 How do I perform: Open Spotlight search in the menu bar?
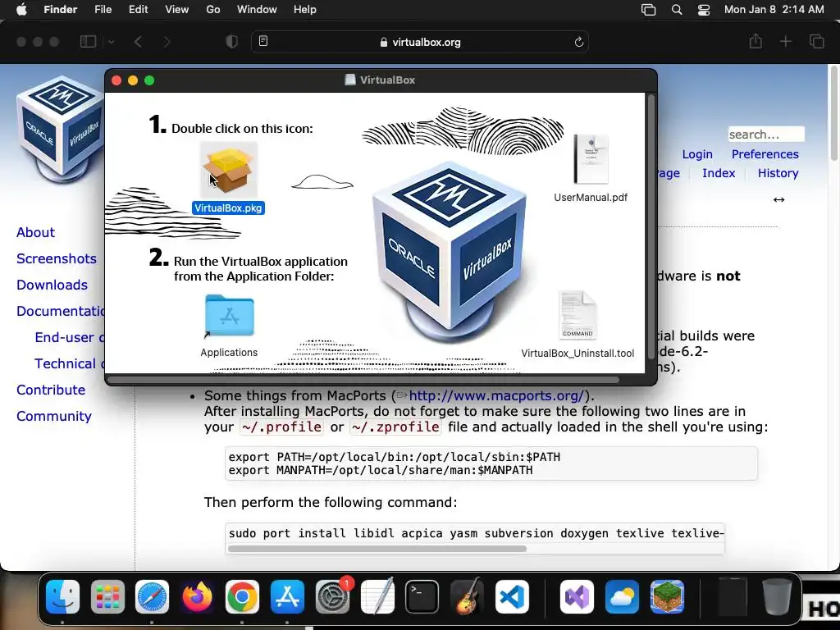(677, 10)
